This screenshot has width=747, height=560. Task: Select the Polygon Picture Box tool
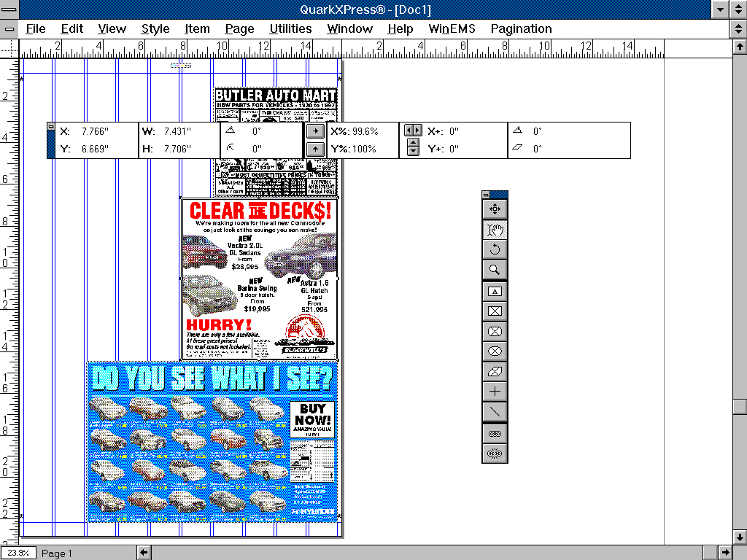click(x=495, y=371)
